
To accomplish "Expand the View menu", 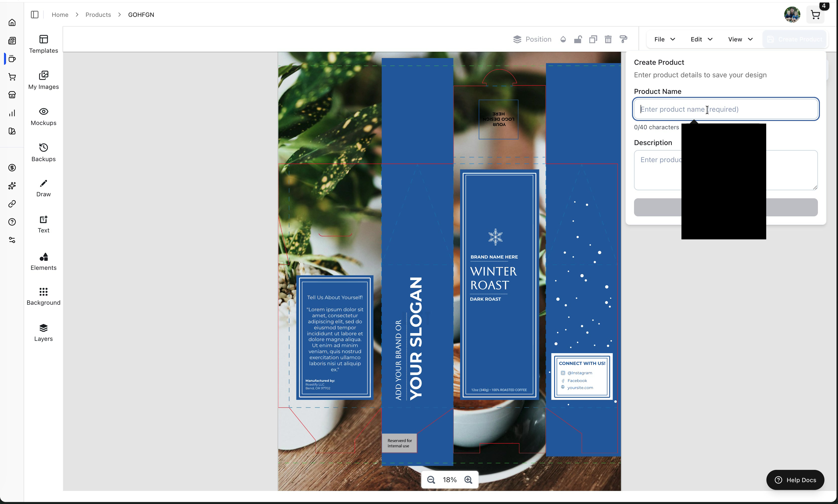I will (739, 39).
